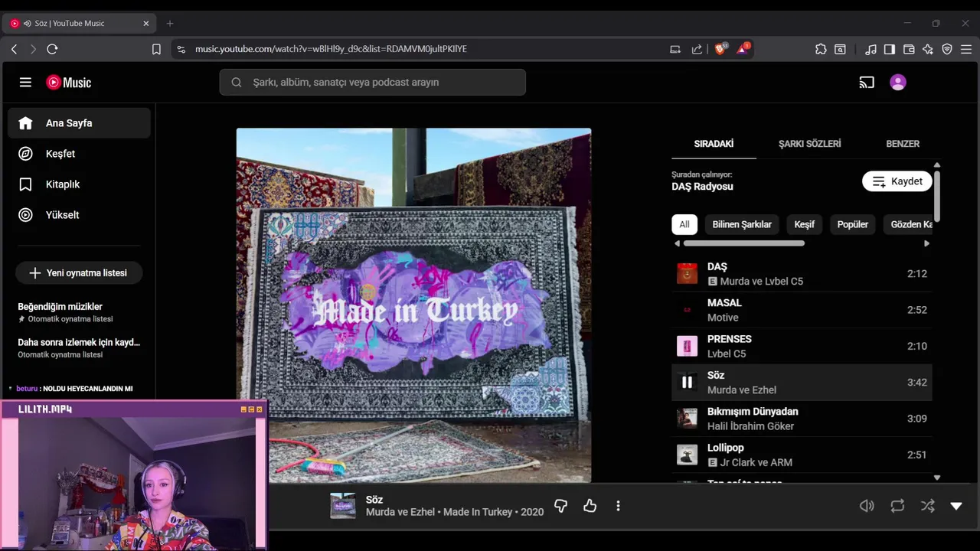The height and width of the screenshot is (551, 980).
Task: Open Brave Rewards triangle icon
Action: coord(743,49)
